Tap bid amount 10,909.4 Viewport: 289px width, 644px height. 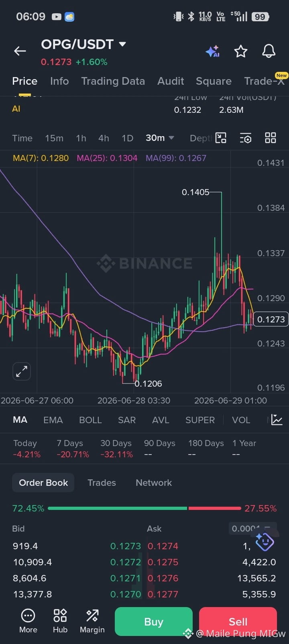tap(33, 562)
